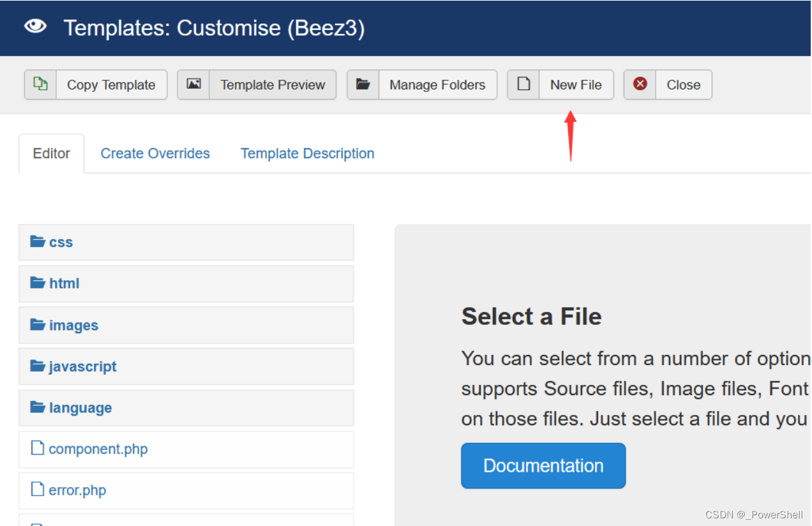Open the component.php file
The width and height of the screenshot is (812, 526).
click(x=186, y=449)
